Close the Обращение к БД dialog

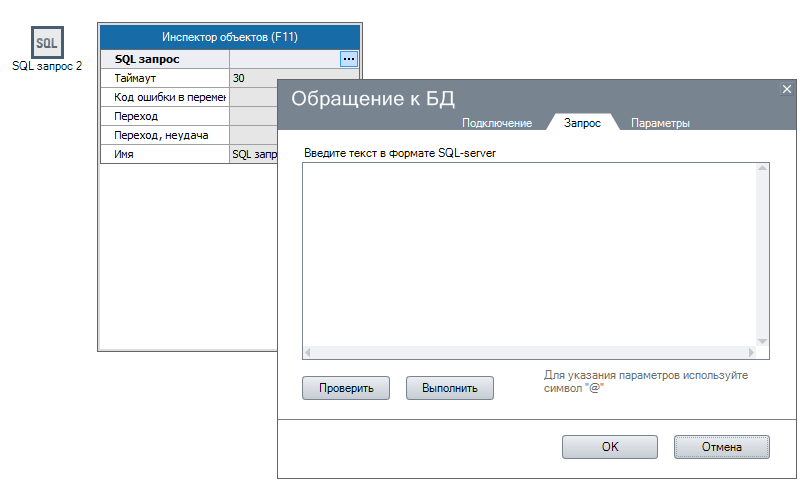tap(786, 89)
